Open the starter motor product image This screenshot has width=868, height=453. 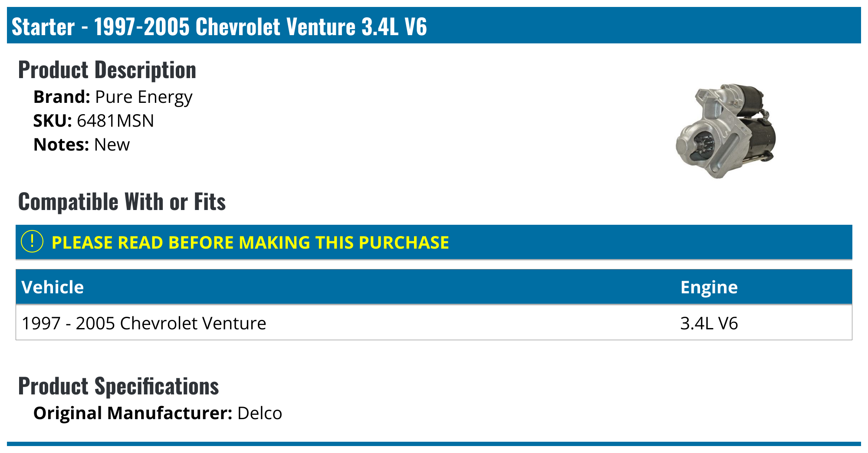(726, 131)
